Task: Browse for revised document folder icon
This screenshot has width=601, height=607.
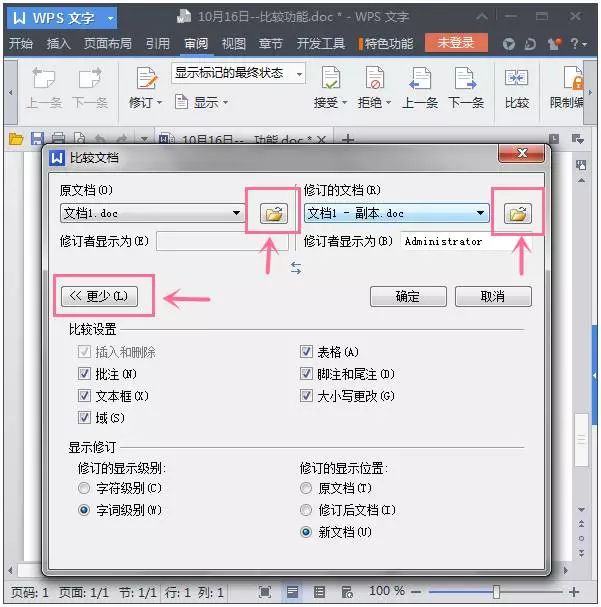Action: 518,213
